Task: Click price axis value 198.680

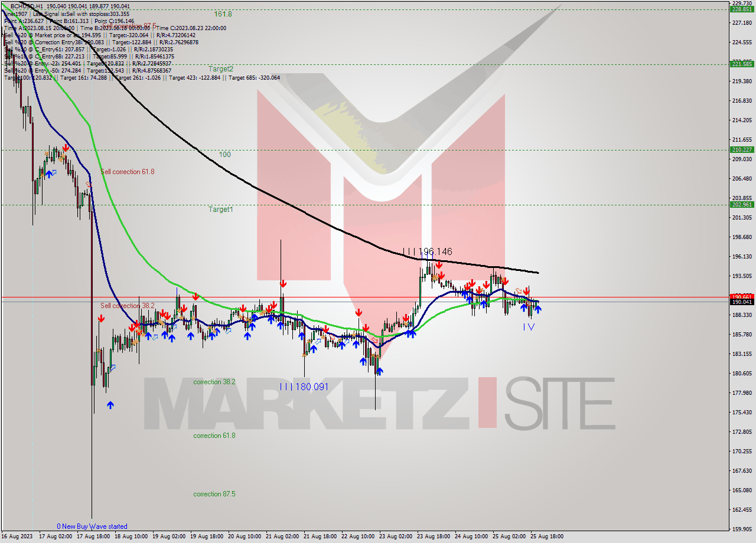Action: (x=742, y=237)
